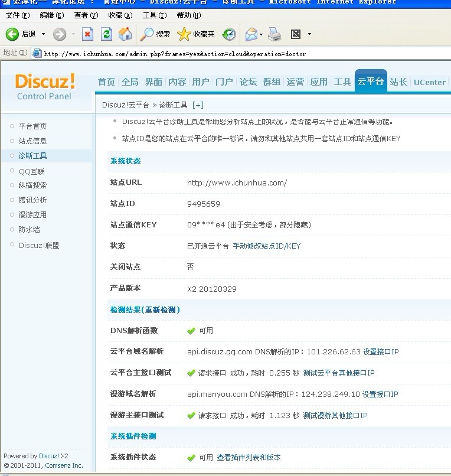Switch to the 用户 tab
This screenshot has height=476, width=451.
tap(201, 81)
